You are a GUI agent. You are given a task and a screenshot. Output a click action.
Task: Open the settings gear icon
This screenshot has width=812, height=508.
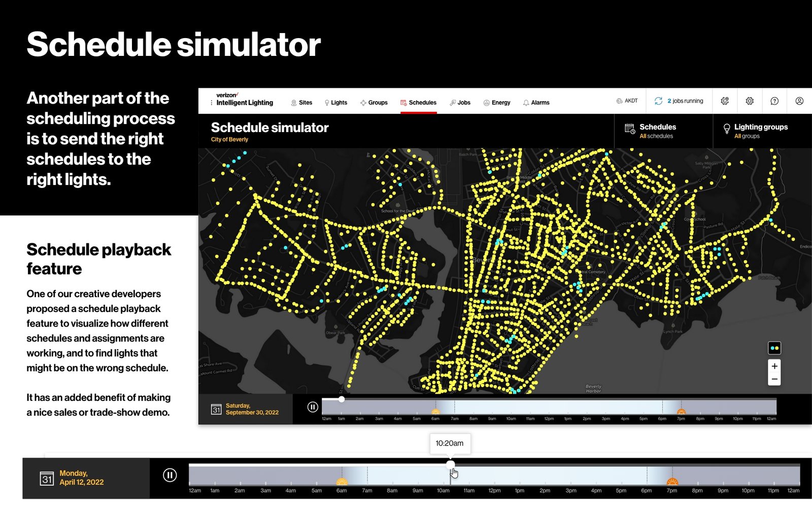pos(750,101)
